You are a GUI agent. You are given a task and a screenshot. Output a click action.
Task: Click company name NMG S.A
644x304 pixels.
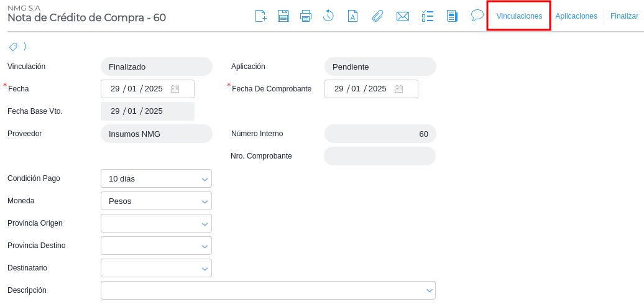pyautogui.click(x=24, y=8)
